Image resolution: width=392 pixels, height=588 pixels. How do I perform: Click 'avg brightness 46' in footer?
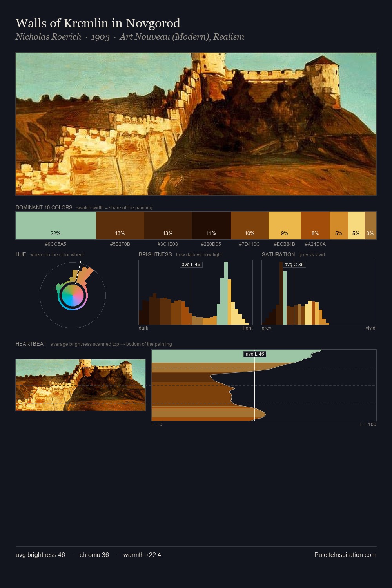tap(40, 555)
